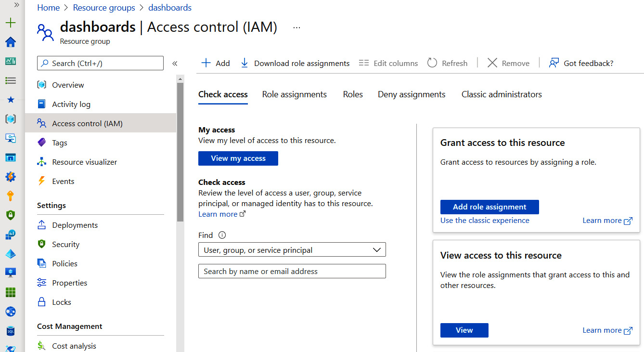Click the Search by name or email field
Image resolution: width=644 pixels, height=352 pixels.
click(292, 271)
